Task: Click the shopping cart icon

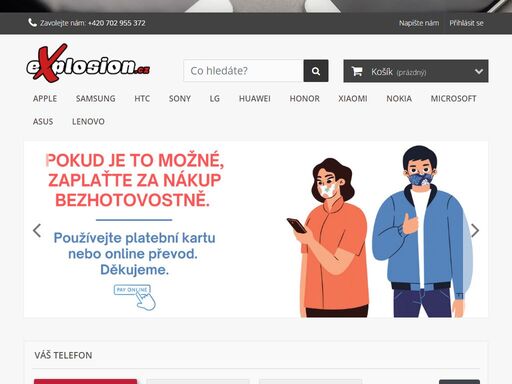Action: 357,71
